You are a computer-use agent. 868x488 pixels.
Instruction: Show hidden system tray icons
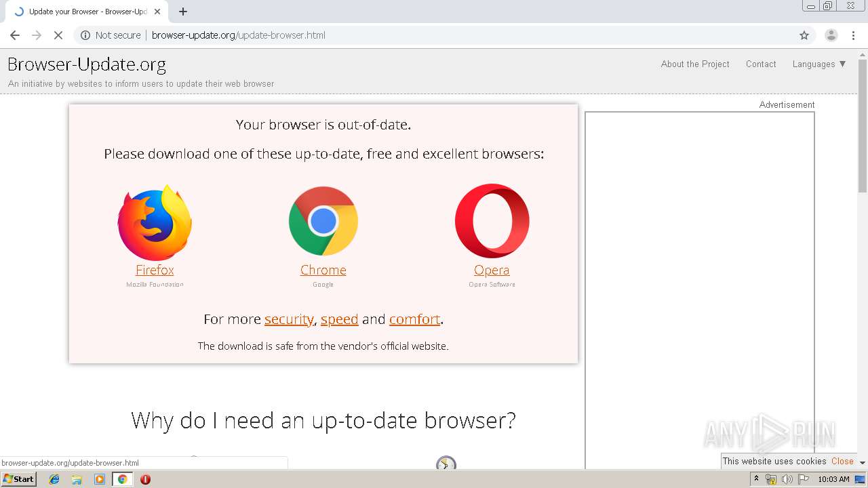click(x=756, y=479)
